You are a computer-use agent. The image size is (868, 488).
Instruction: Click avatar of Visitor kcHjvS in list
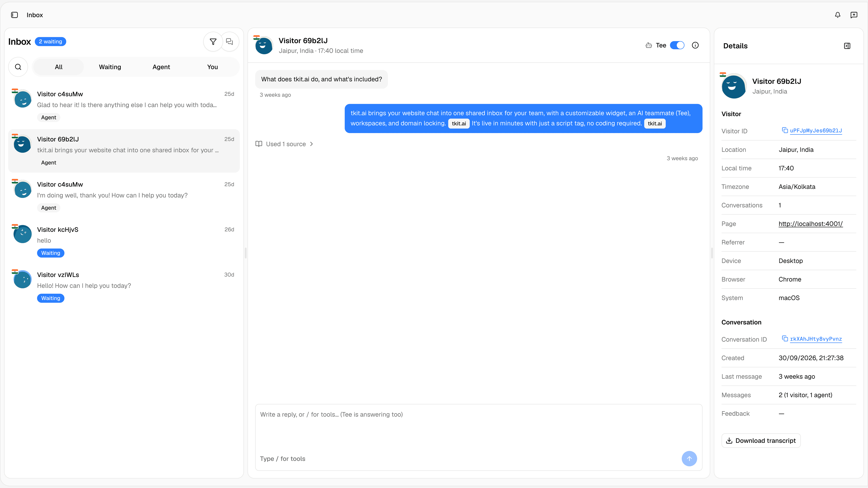click(x=23, y=234)
